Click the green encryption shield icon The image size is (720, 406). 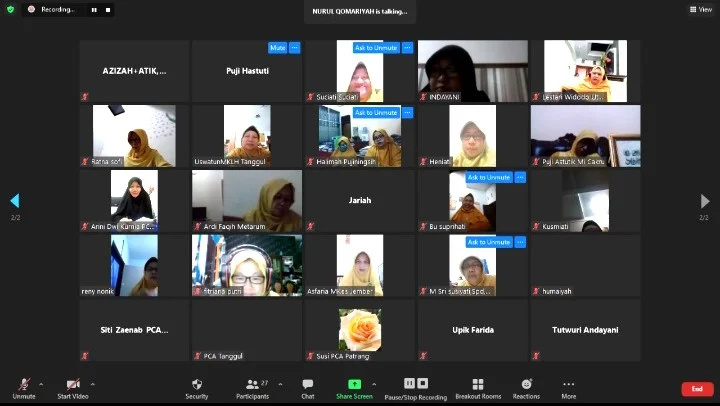[x=10, y=9]
